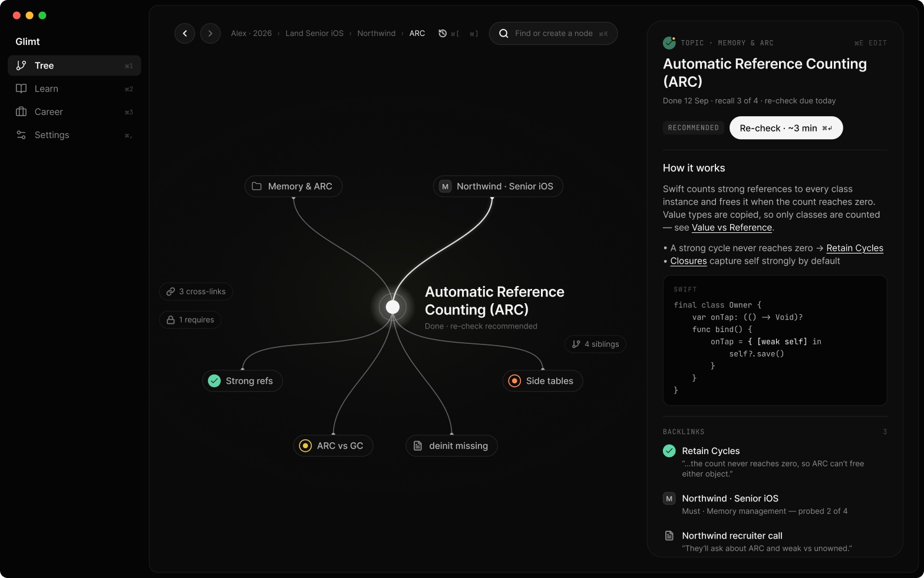Click the 'How it works' heading
The height and width of the screenshot is (578, 924).
(694, 168)
